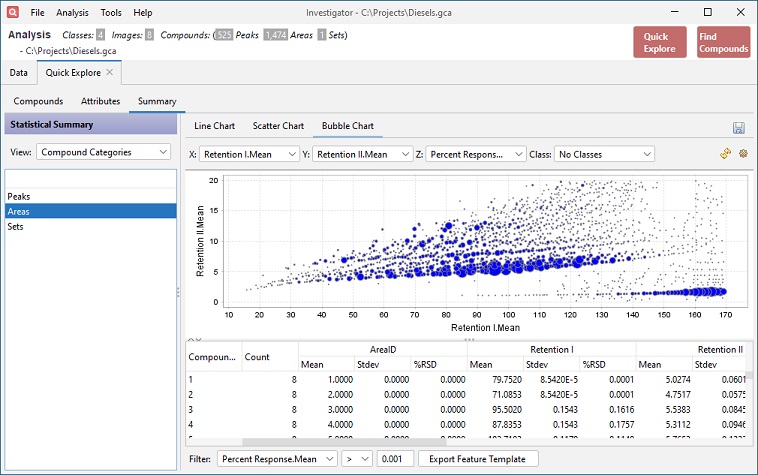758x475 pixels.
Task: Click the Retention I group header
Action: point(552,349)
